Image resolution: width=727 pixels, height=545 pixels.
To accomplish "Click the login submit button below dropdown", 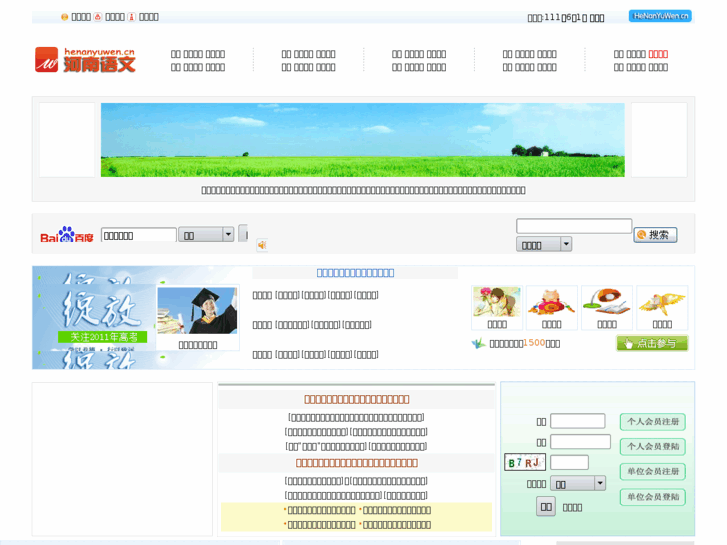I will coord(546,507).
